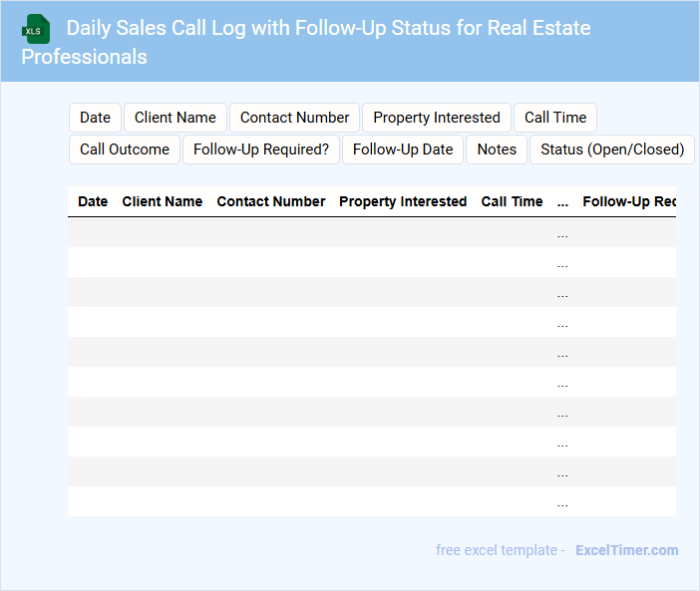Click the Contact Number column header
The width and height of the screenshot is (700, 591).
(x=271, y=201)
